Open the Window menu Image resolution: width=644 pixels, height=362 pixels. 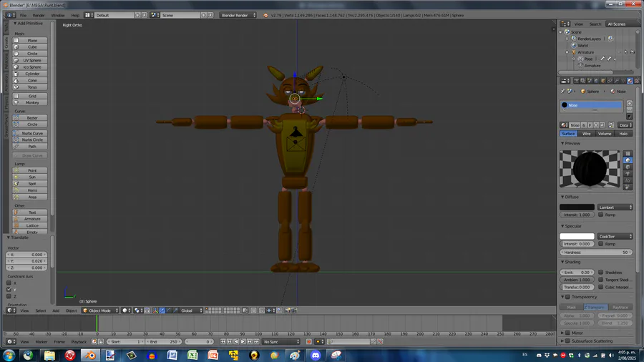pos(58,15)
